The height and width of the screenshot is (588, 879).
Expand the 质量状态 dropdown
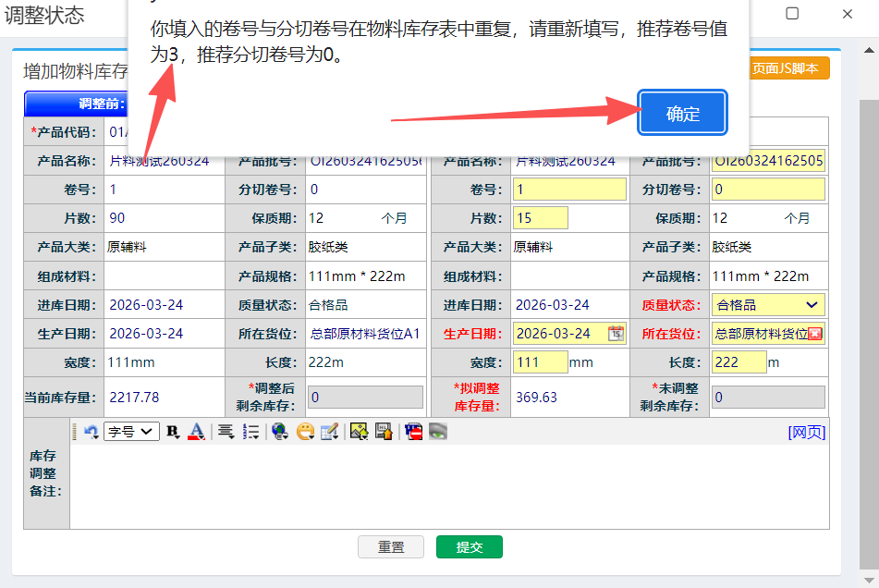pos(811,305)
